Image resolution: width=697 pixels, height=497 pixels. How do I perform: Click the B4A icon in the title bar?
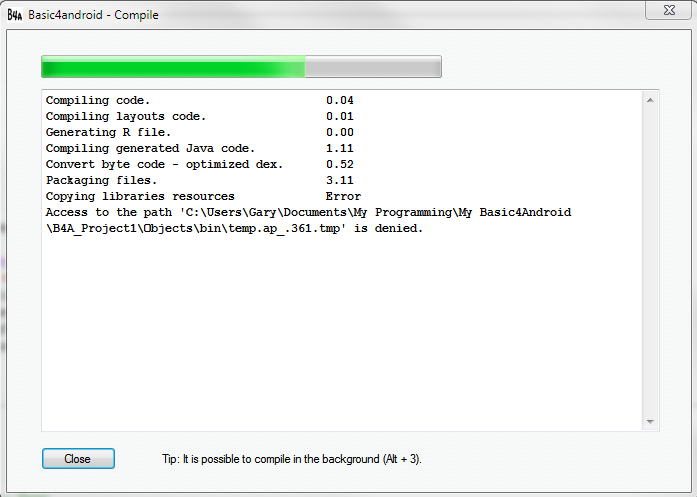coord(14,15)
